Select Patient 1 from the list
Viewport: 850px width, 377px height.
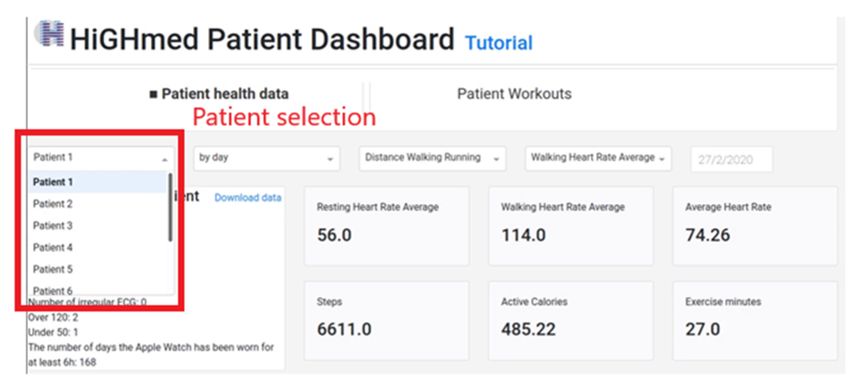point(98,182)
